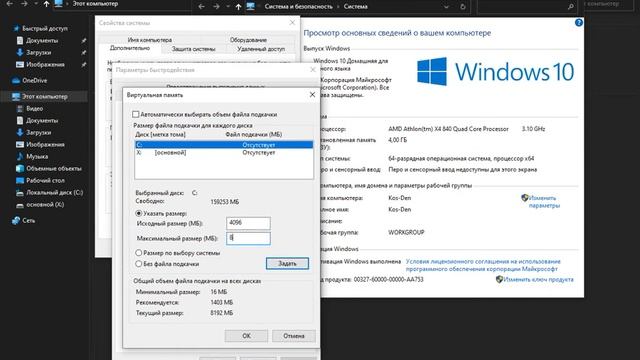Open the blue Help question mark icon
Viewport: 640px width, 360px height.
tap(578, 22)
